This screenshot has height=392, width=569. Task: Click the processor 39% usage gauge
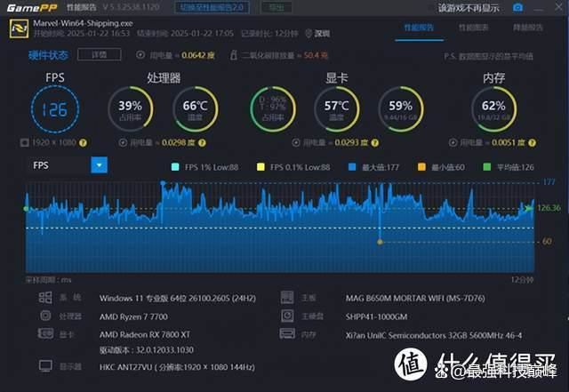(x=130, y=110)
